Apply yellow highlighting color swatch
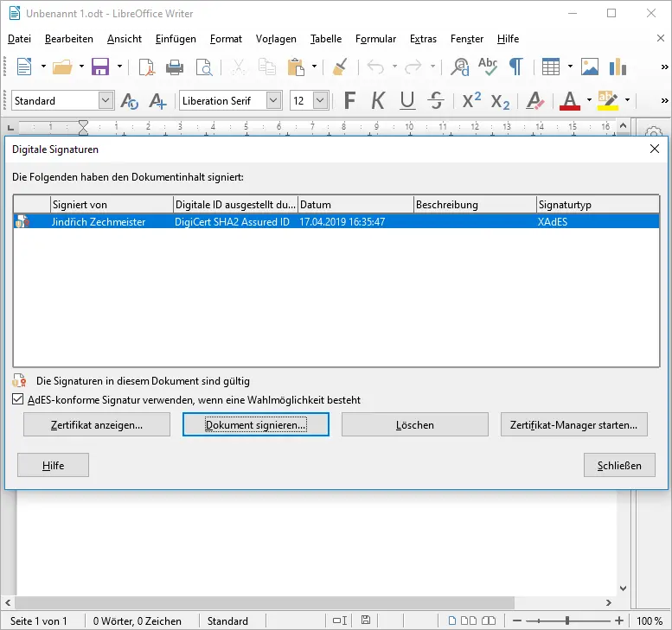 click(x=608, y=101)
